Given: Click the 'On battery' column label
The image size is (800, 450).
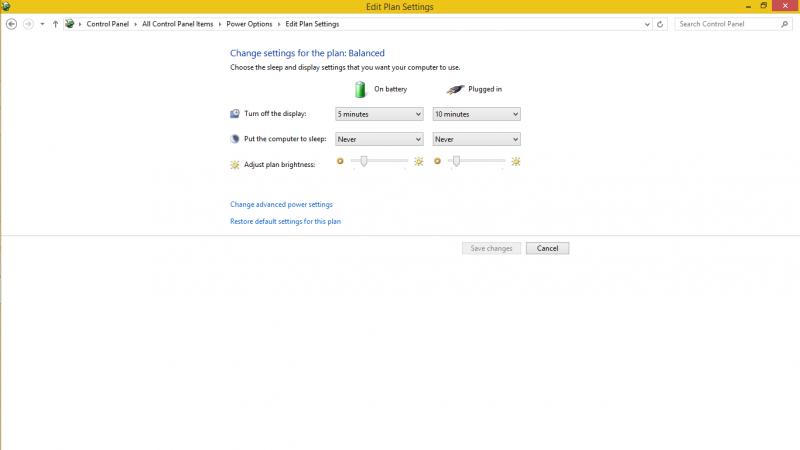Looking at the screenshot, I should coord(390,89).
